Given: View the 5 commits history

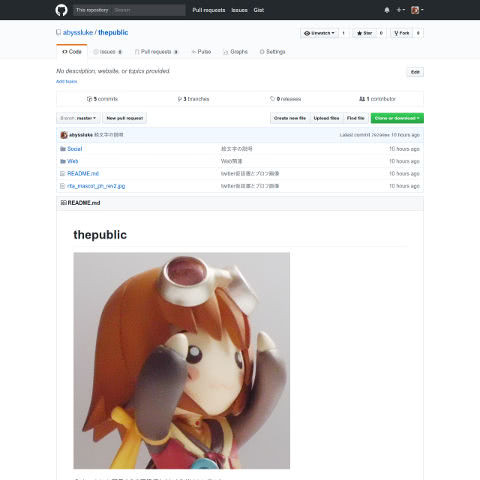Looking at the screenshot, I should (102, 99).
